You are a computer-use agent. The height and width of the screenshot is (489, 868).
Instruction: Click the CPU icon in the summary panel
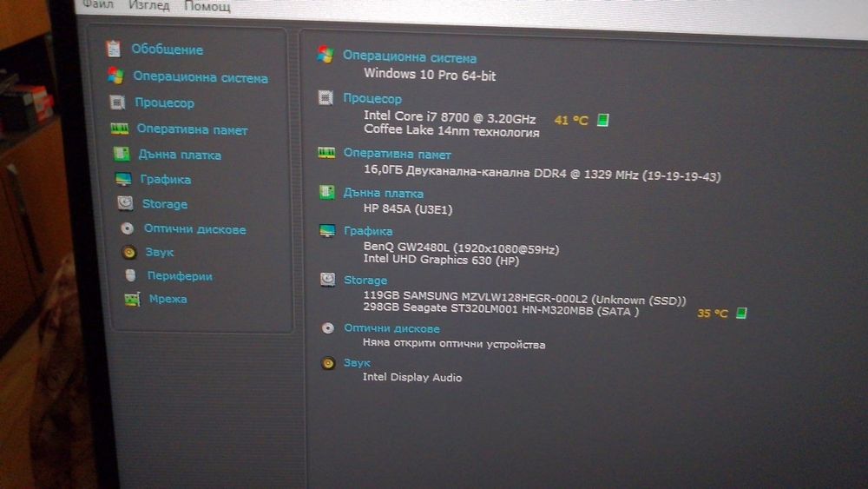coord(325,97)
